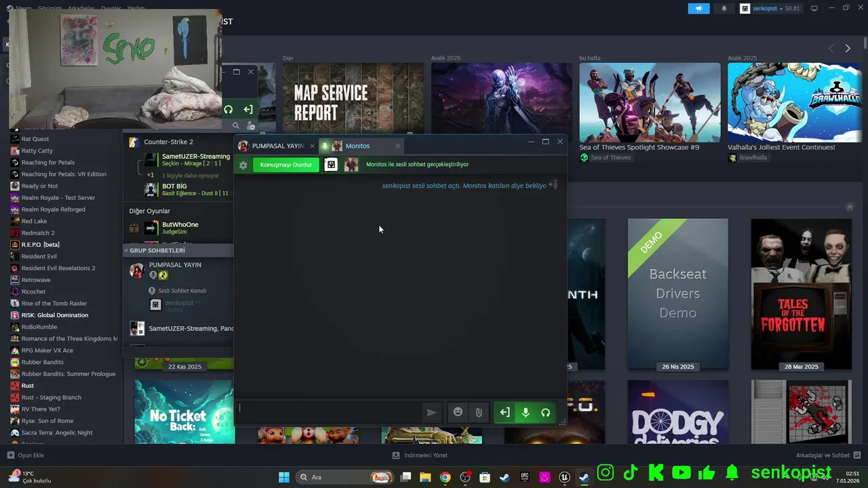Open Sea of Thieves Spotlight Showcase card
Image resolution: width=868 pixels, height=488 pixels.
click(x=650, y=102)
